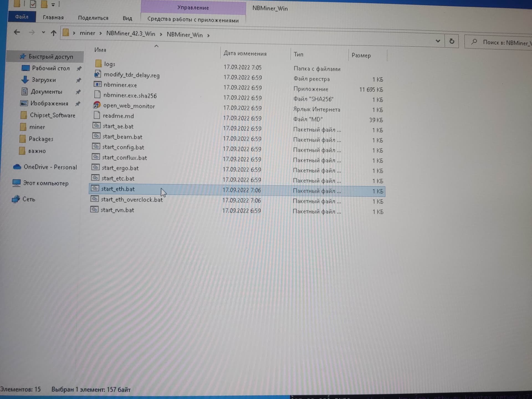The image size is (532, 399).
Task: Expand the chevron after miner in path
Action: (x=101, y=33)
